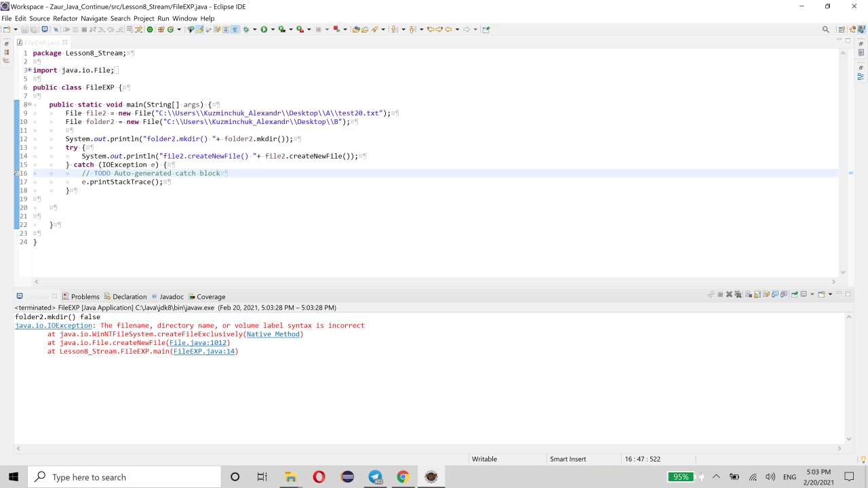
Task: Open the Project menu
Action: tap(144, 18)
